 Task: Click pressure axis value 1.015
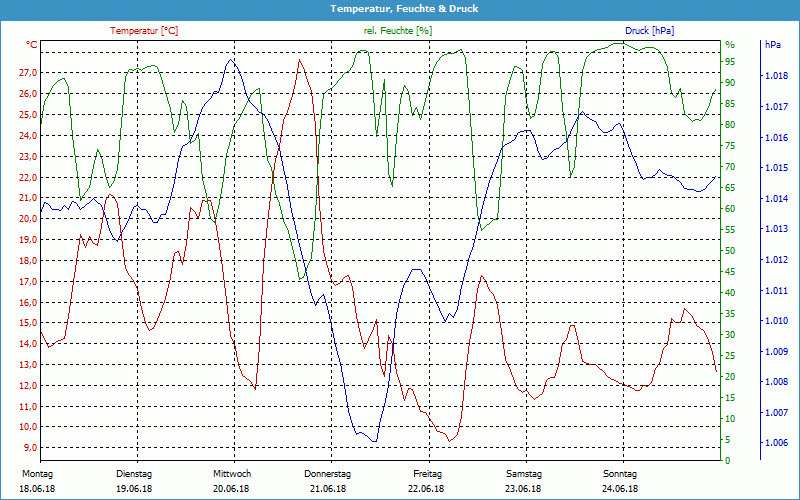776,168
